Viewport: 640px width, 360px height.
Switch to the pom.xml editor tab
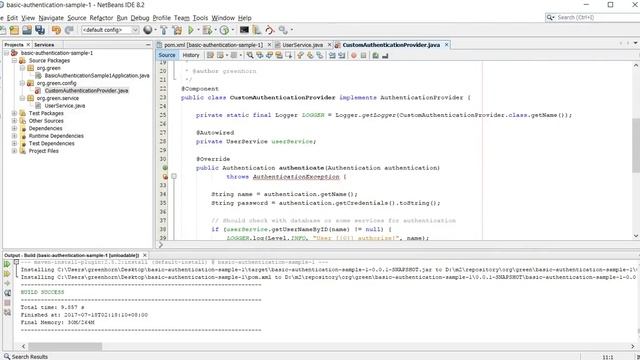coord(213,45)
